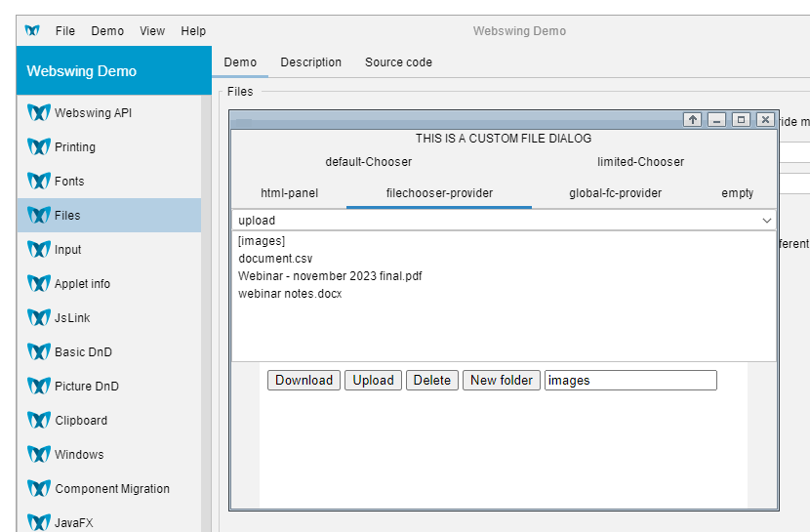This screenshot has height=532, width=810.
Task: Click the Download button
Action: click(304, 380)
